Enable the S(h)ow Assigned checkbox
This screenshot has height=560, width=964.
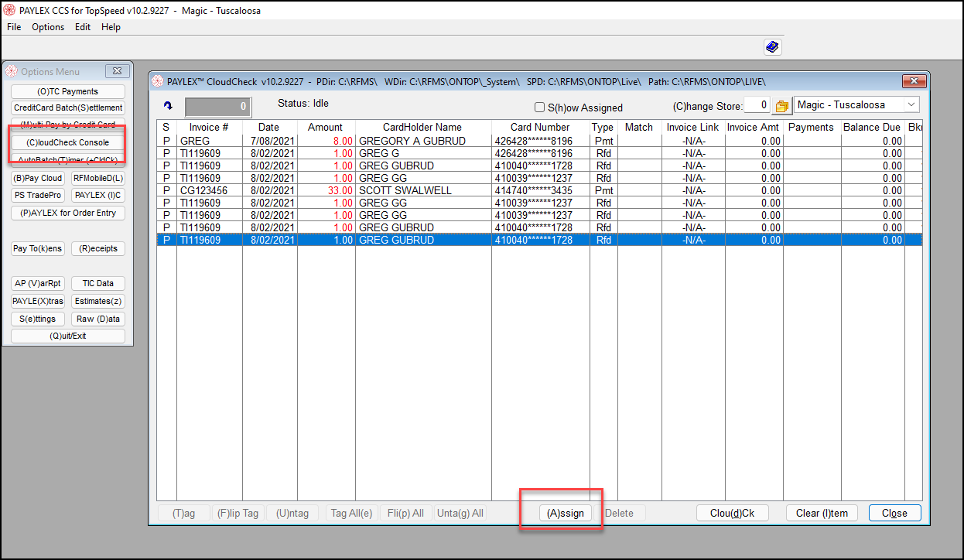coord(540,108)
